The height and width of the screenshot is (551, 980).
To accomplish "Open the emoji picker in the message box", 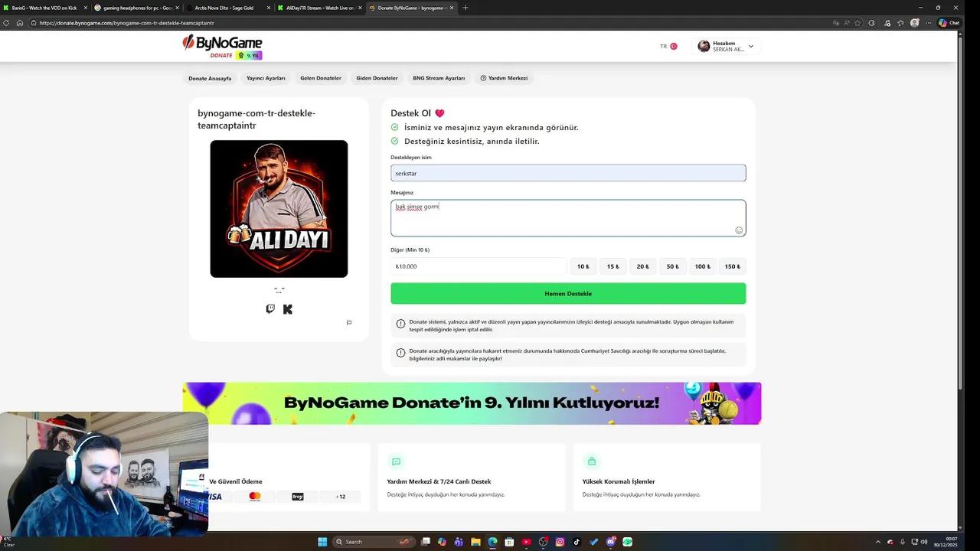I will [739, 230].
